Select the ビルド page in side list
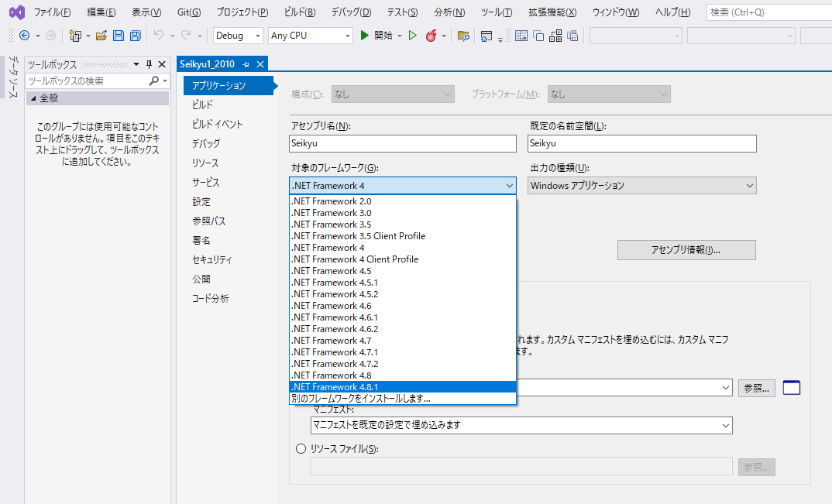Viewport: 832px width, 504px height. point(202,105)
